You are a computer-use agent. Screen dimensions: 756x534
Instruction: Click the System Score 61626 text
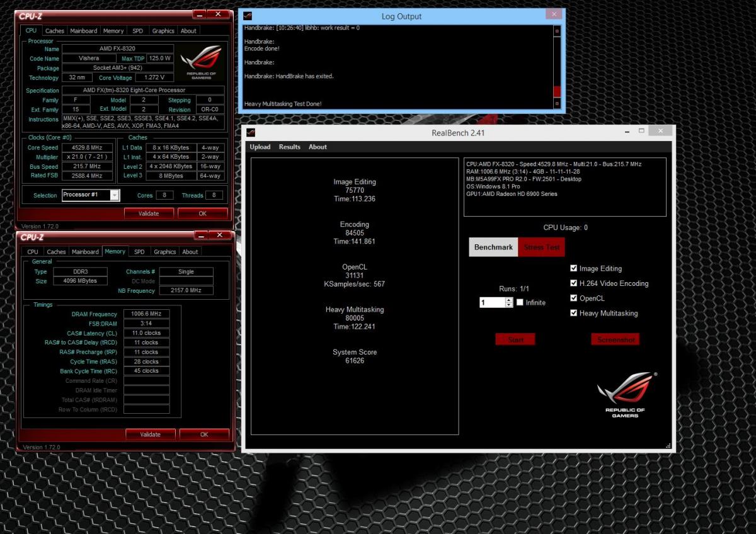coord(355,356)
